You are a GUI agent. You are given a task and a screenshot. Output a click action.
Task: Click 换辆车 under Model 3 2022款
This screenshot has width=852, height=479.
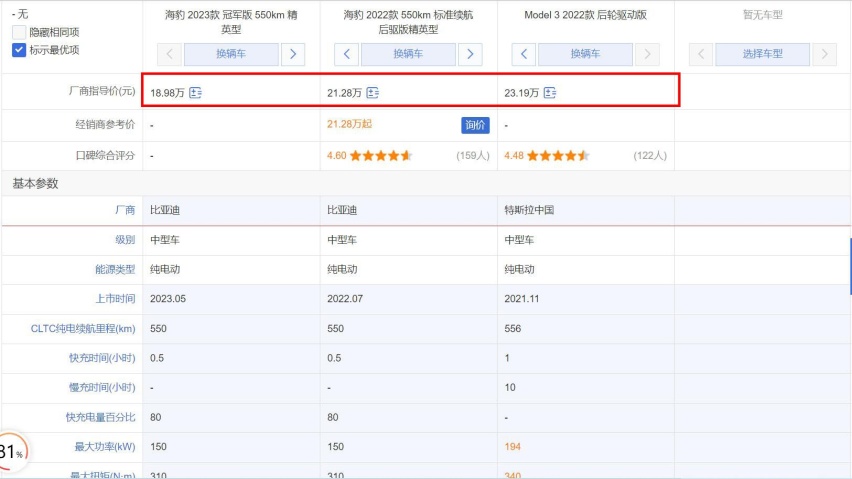pos(585,54)
